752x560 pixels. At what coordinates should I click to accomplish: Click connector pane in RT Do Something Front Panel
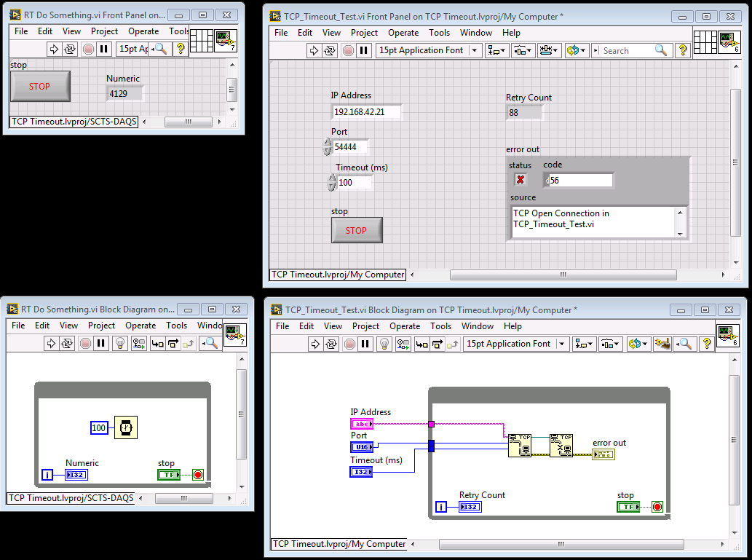pos(202,41)
